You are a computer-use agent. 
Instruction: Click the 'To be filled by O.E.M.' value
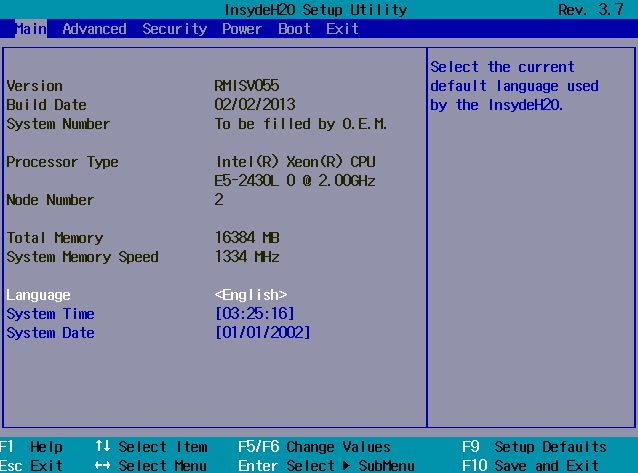coord(301,124)
